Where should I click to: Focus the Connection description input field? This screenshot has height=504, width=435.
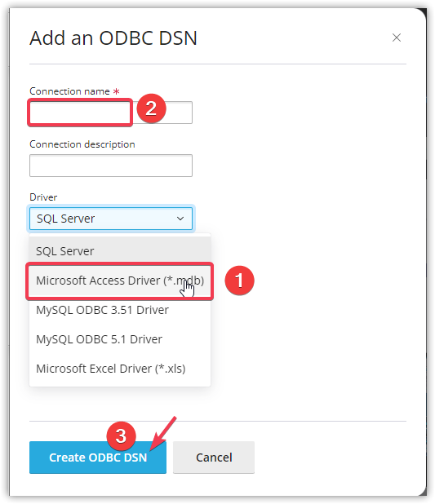(x=111, y=166)
